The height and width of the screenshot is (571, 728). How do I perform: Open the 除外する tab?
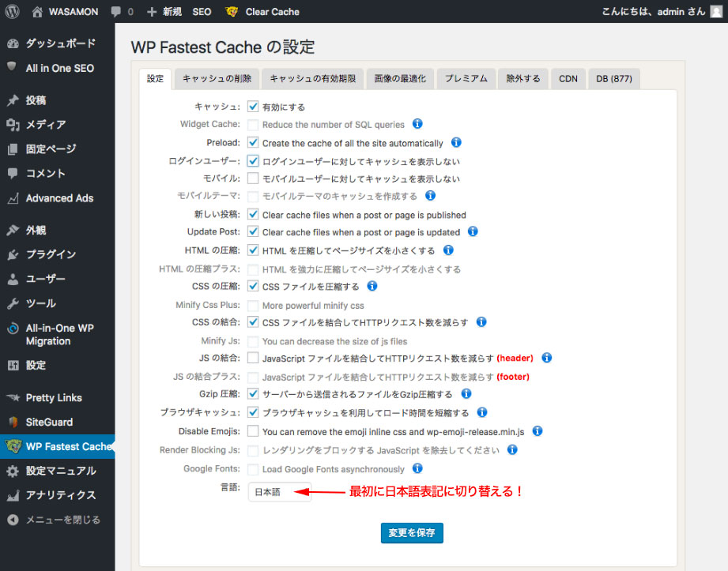(x=523, y=79)
